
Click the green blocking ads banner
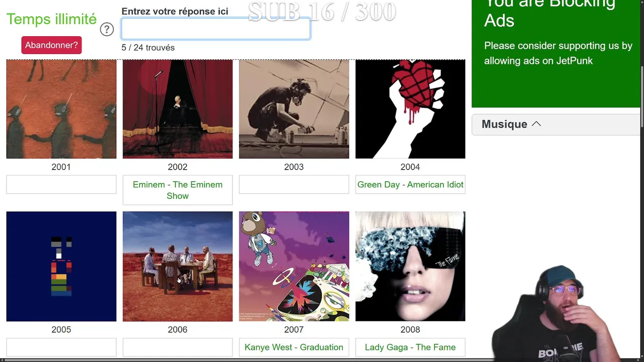click(555, 53)
